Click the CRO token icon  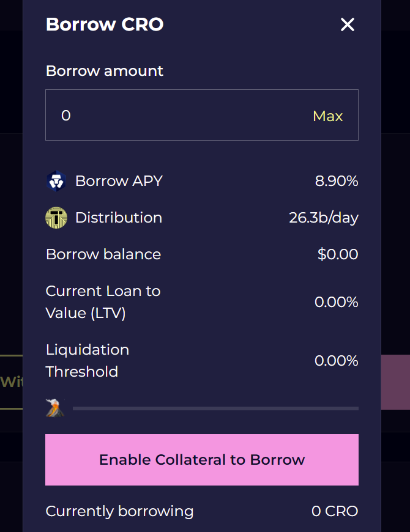pyautogui.click(x=56, y=181)
